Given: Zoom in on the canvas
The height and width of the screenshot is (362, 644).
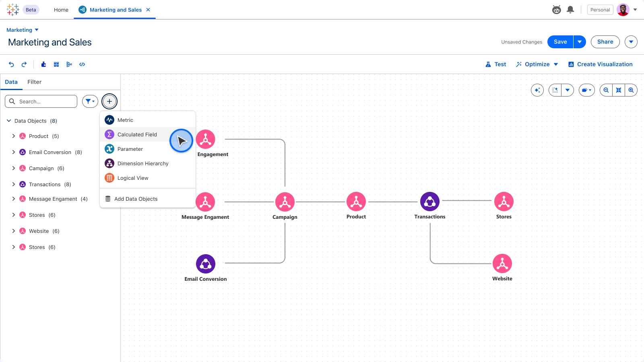Looking at the screenshot, I should (631, 90).
